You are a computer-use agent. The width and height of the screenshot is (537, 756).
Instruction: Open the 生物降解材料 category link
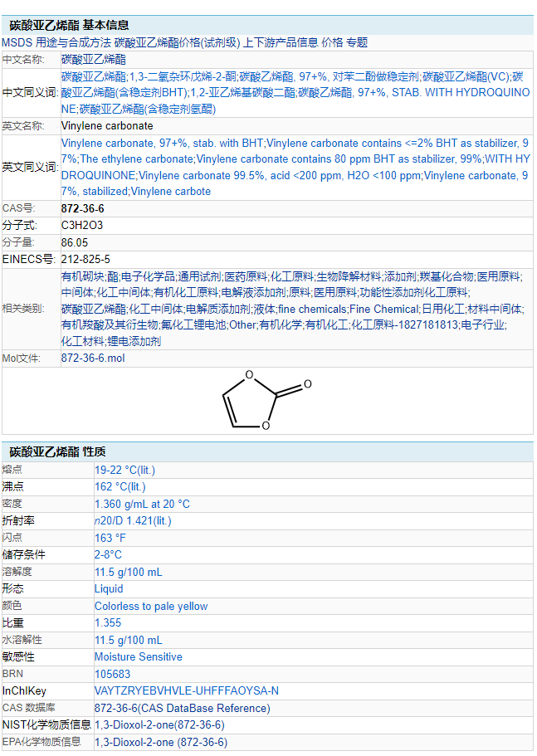[349, 276]
